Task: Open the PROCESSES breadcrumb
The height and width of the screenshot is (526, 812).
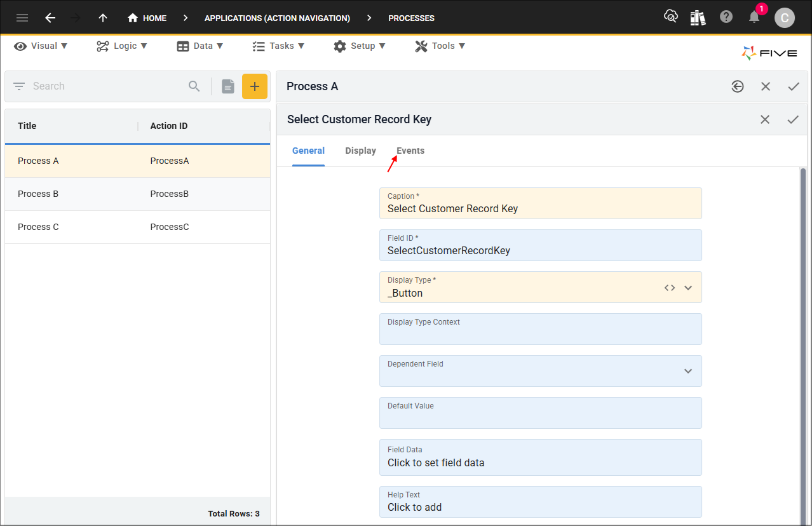Action: pos(411,18)
